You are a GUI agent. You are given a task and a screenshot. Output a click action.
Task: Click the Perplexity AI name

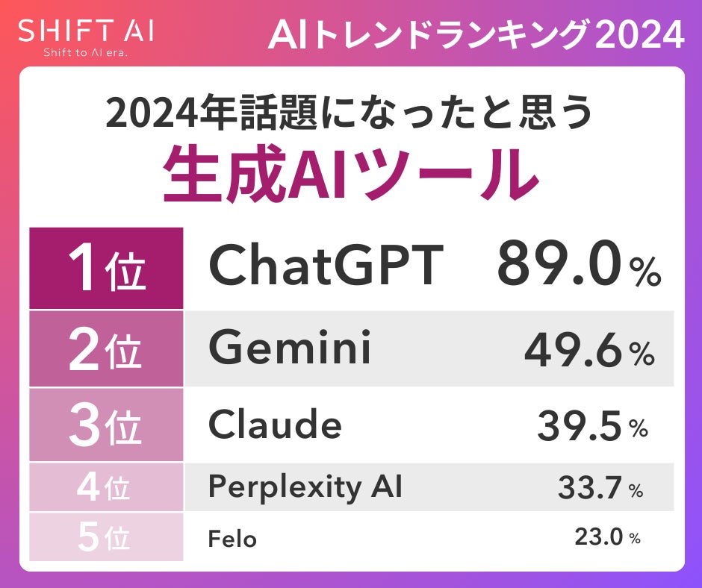pos(305,487)
